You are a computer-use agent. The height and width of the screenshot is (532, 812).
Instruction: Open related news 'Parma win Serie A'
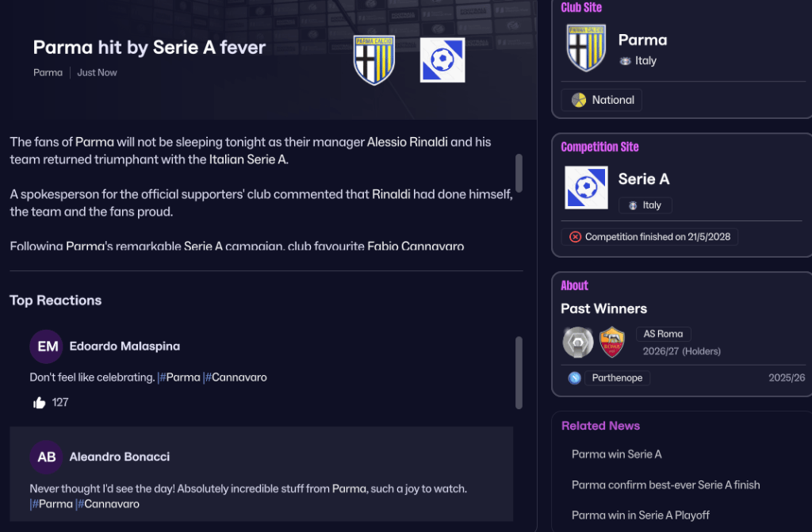[616, 454]
